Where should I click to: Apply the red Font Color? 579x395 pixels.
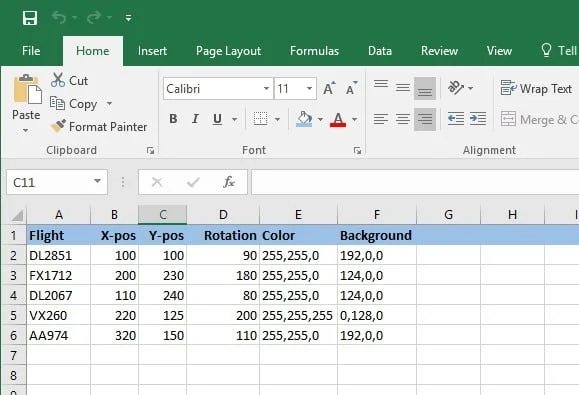[338, 119]
